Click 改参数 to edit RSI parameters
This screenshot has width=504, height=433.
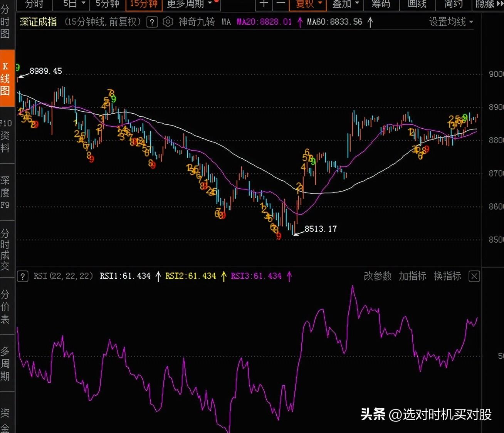point(378,276)
